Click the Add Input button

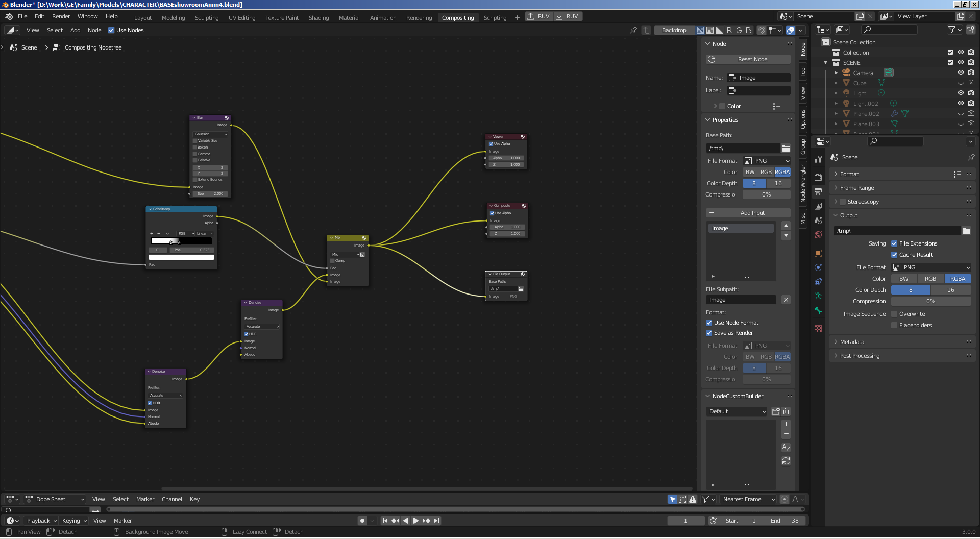click(x=748, y=213)
